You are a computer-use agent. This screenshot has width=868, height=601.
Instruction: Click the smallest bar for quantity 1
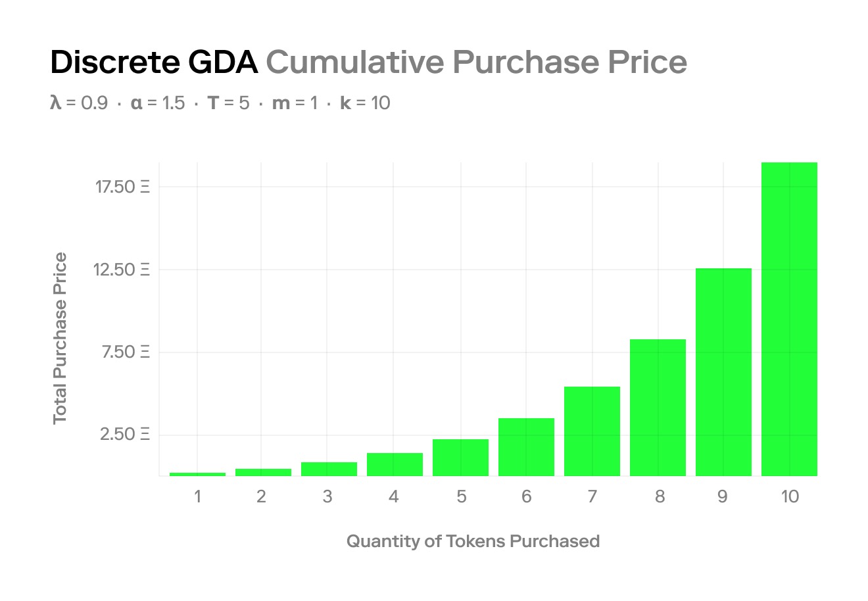pos(197,474)
